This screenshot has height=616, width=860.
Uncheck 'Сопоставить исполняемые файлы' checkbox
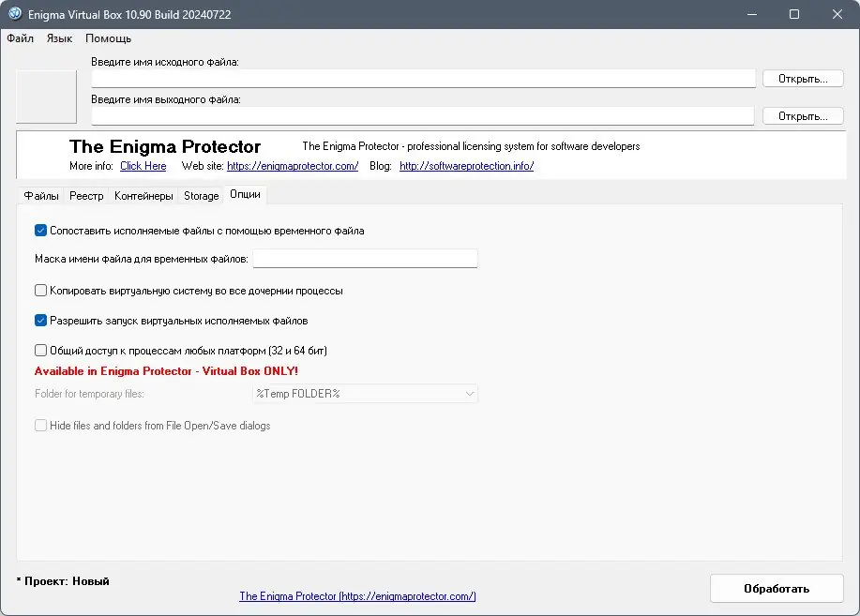[40, 231]
